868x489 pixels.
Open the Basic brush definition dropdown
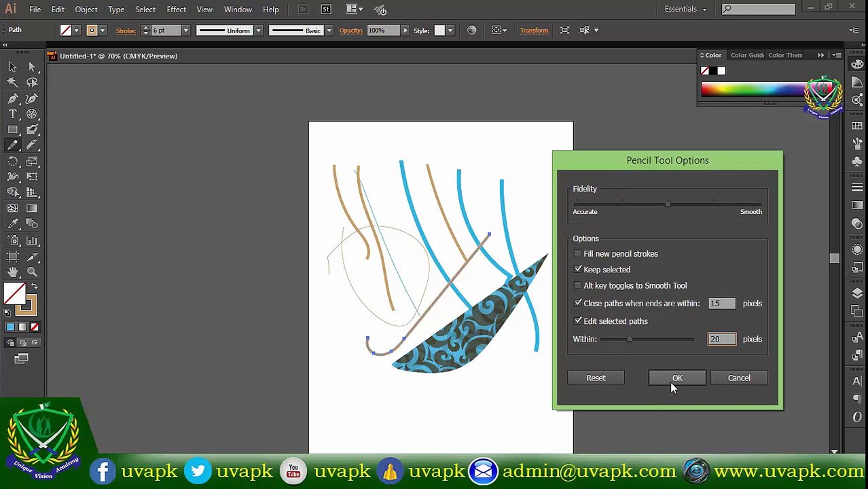(329, 31)
